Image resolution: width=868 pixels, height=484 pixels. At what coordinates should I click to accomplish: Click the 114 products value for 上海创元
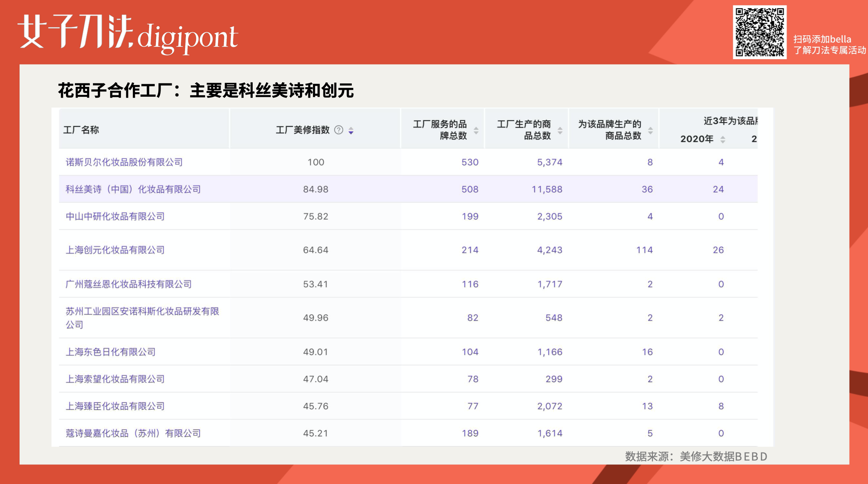click(645, 250)
